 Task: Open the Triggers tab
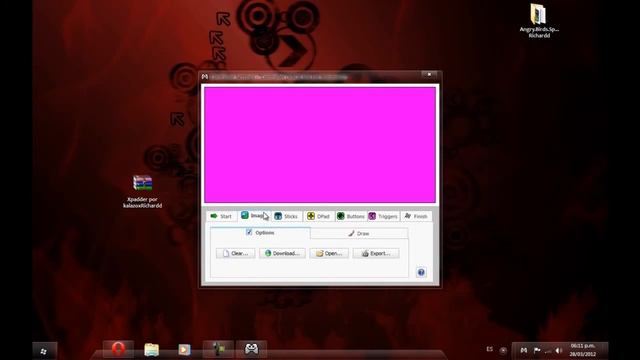coord(383,216)
